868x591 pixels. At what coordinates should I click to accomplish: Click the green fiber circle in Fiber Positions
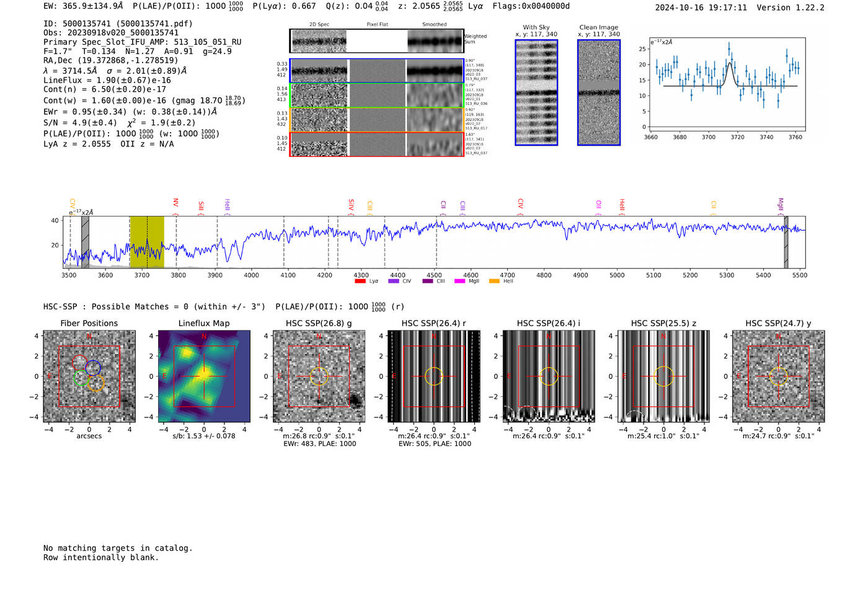pos(81,378)
